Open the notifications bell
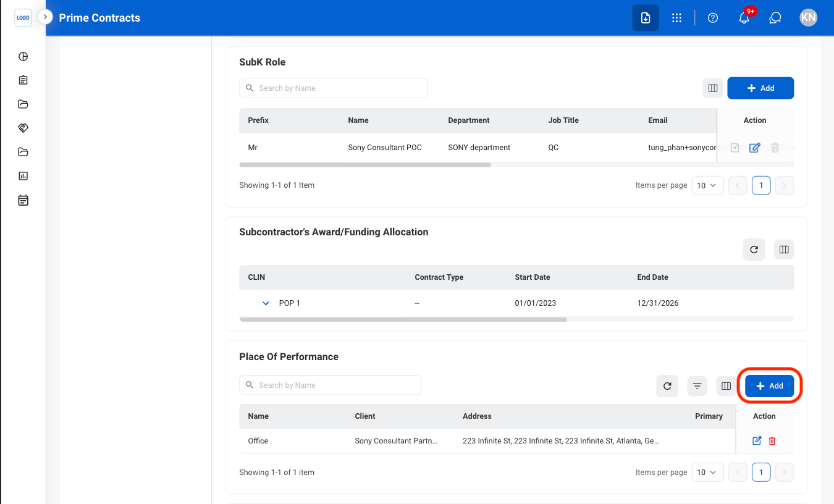This screenshot has width=834, height=504. [744, 18]
